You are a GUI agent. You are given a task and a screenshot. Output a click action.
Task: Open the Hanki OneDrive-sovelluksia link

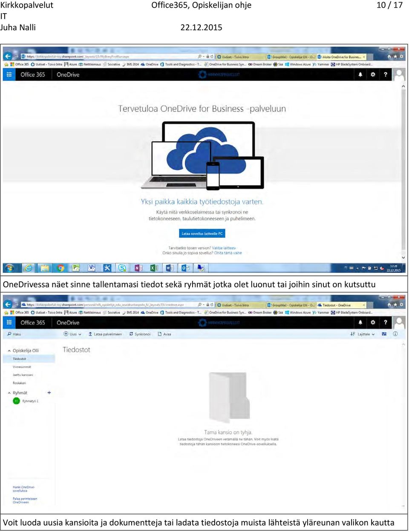24,489
